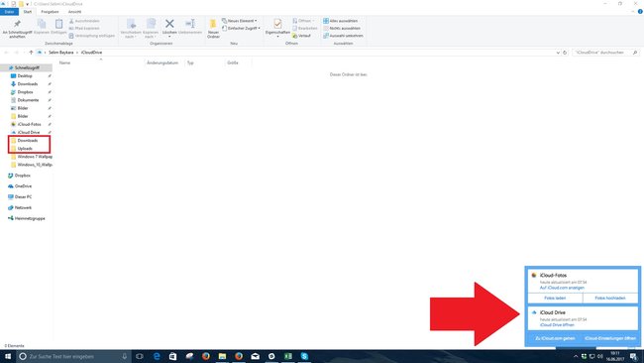Viewport: 644px width, 363px height.
Task: Show hidden tray icons chevron
Action: coord(576,356)
